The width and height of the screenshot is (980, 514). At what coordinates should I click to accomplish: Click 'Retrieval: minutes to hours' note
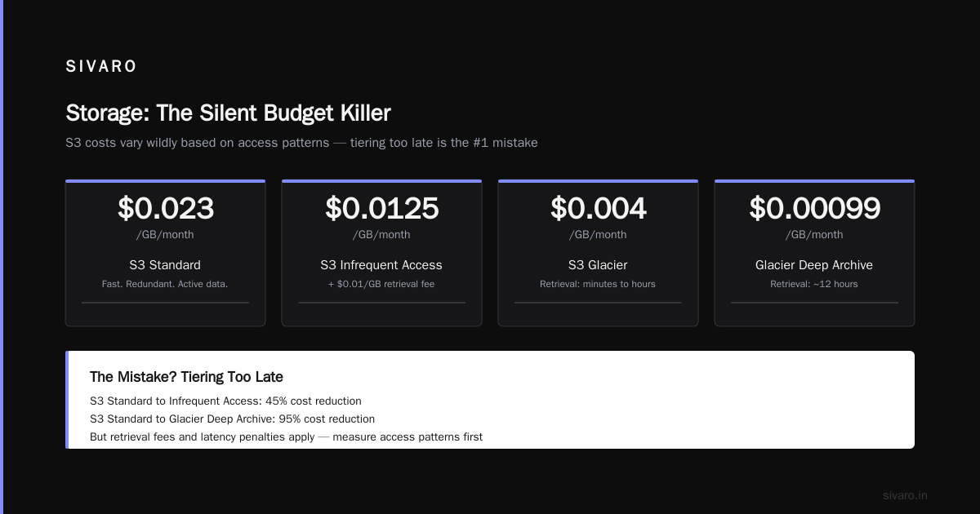point(598,284)
